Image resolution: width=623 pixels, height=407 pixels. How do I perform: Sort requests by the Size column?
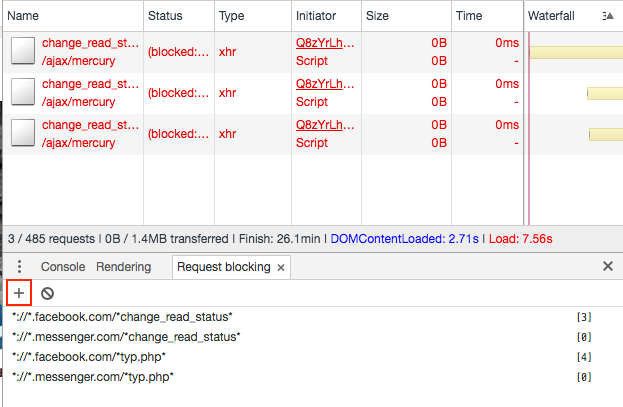pyautogui.click(x=377, y=16)
